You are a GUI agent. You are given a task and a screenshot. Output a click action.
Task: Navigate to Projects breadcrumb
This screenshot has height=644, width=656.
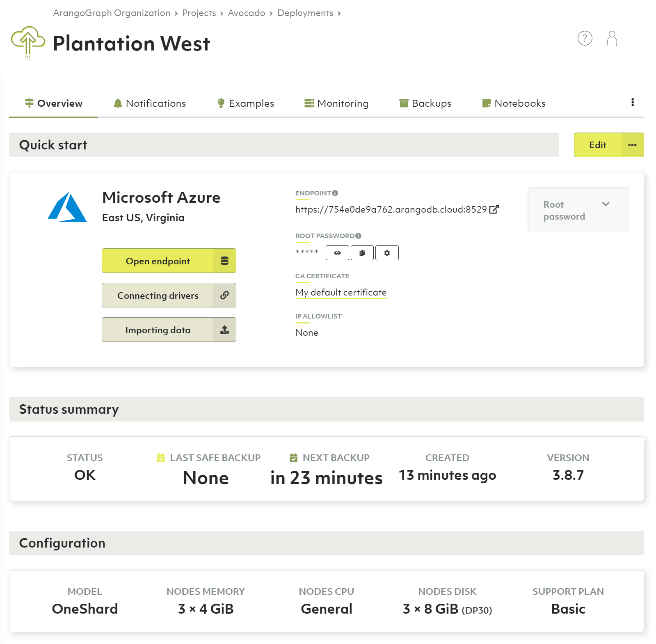pyautogui.click(x=199, y=13)
